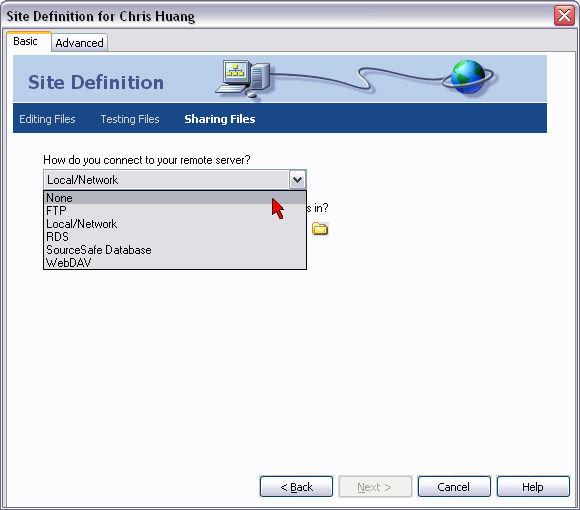Go to Testing Files step
This screenshot has width=580, height=510.
pos(130,119)
